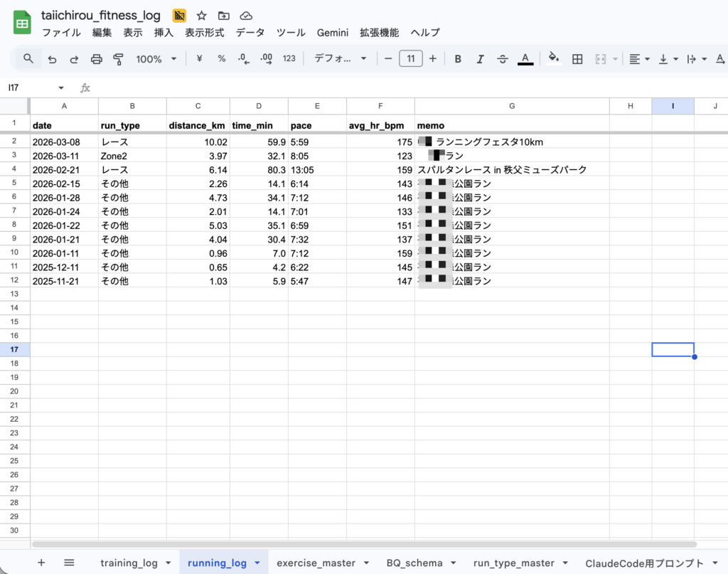Star this spreadsheet document
The width and height of the screenshot is (728, 574).
[202, 16]
